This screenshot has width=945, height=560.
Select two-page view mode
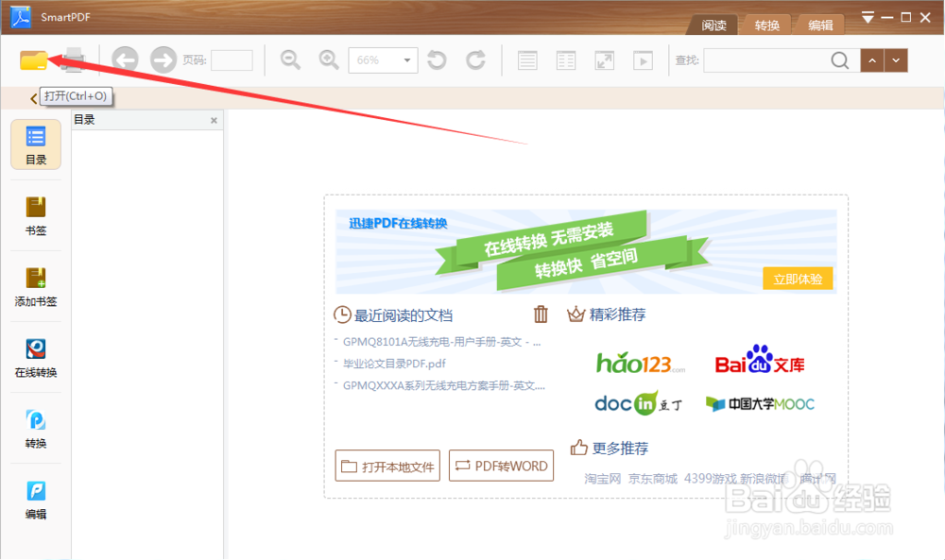566,60
